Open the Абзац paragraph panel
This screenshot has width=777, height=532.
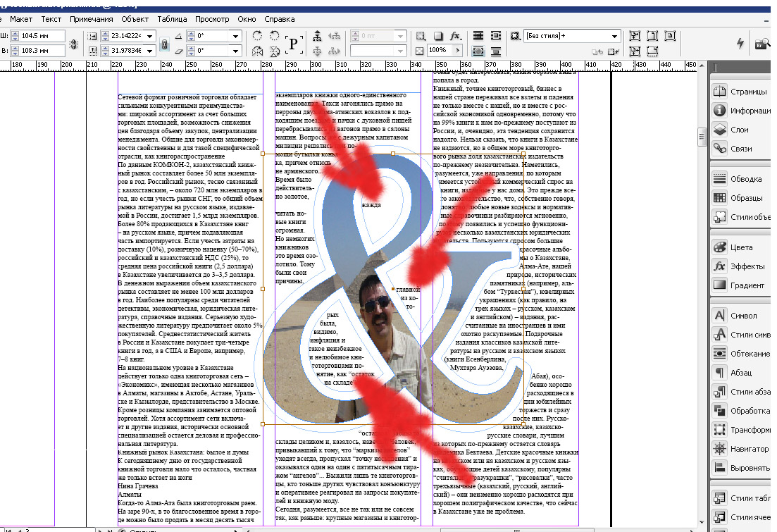click(x=741, y=372)
